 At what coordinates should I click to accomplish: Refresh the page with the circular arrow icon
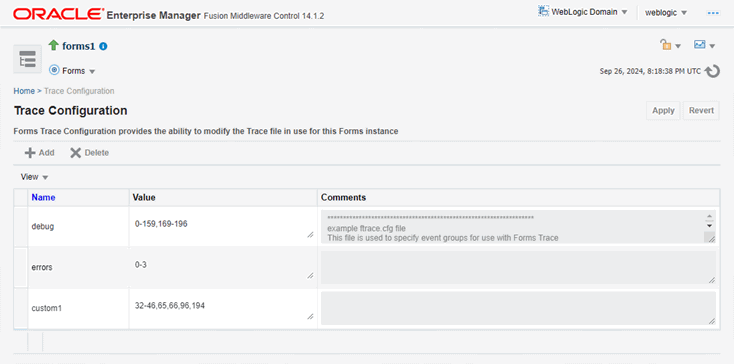(x=712, y=72)
